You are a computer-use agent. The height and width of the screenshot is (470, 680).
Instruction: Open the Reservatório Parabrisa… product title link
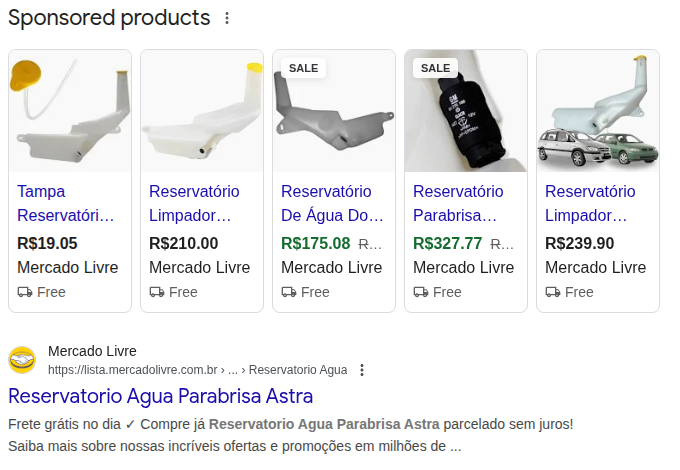(x=458, y=203)
